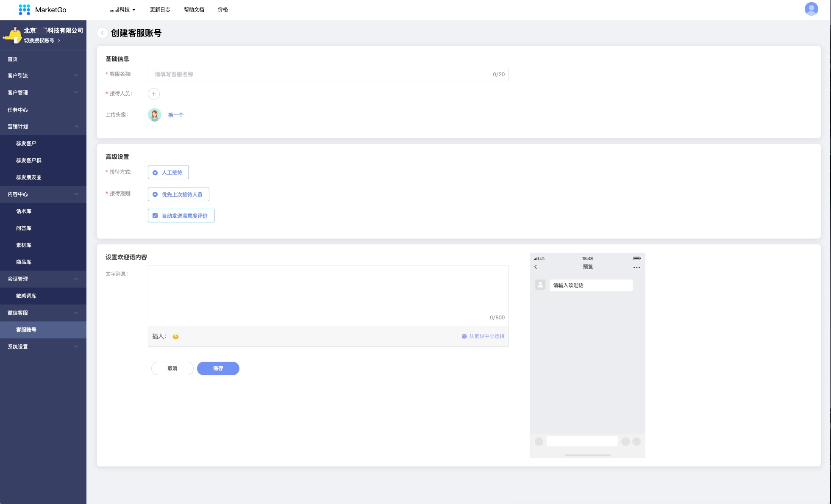Click the back chevron in phone preview
The width and height of the screenshot is (831, 504).
[x=536, y=267]
